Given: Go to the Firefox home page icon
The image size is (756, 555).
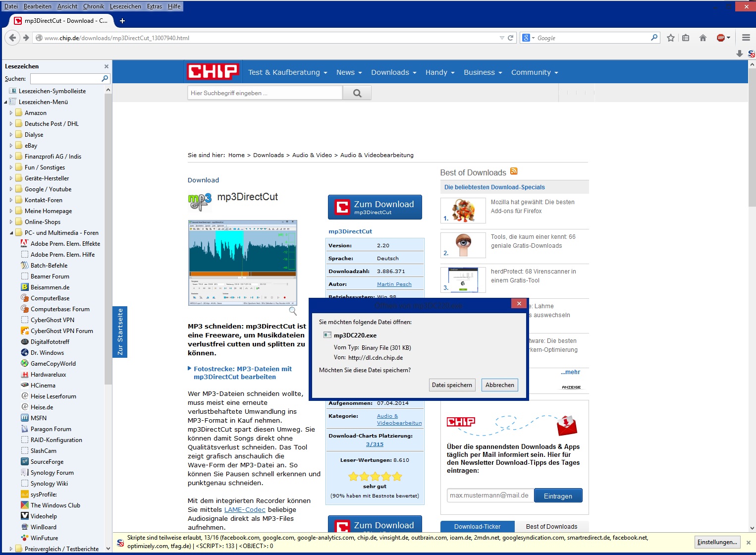Looking at the screenshot, I should (x=703, y=38).
